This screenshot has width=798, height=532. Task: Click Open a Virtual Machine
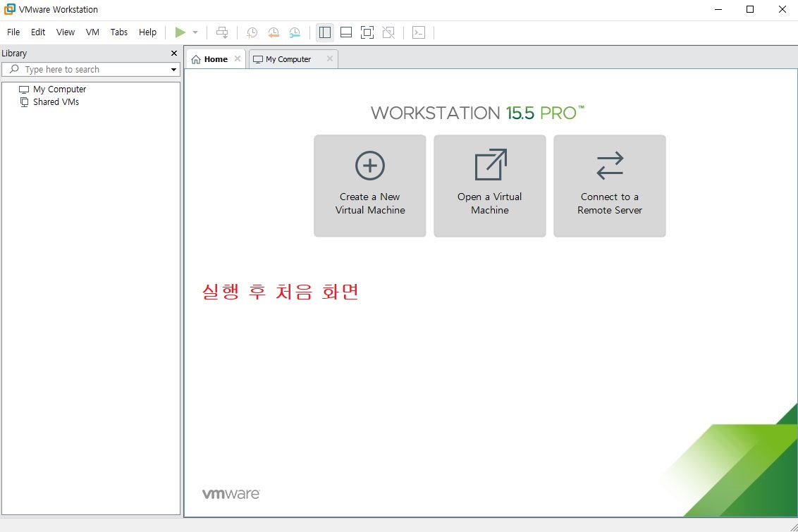(x=490, y=185)
